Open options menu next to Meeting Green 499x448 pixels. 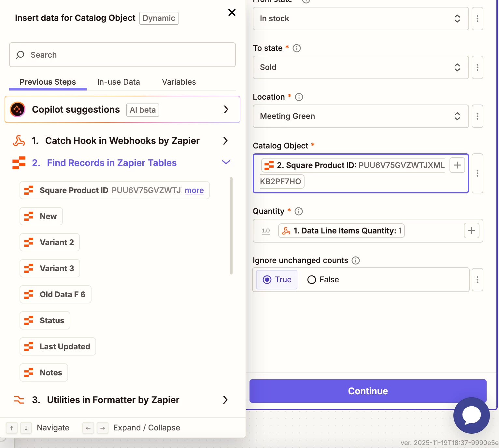(478, 116)
